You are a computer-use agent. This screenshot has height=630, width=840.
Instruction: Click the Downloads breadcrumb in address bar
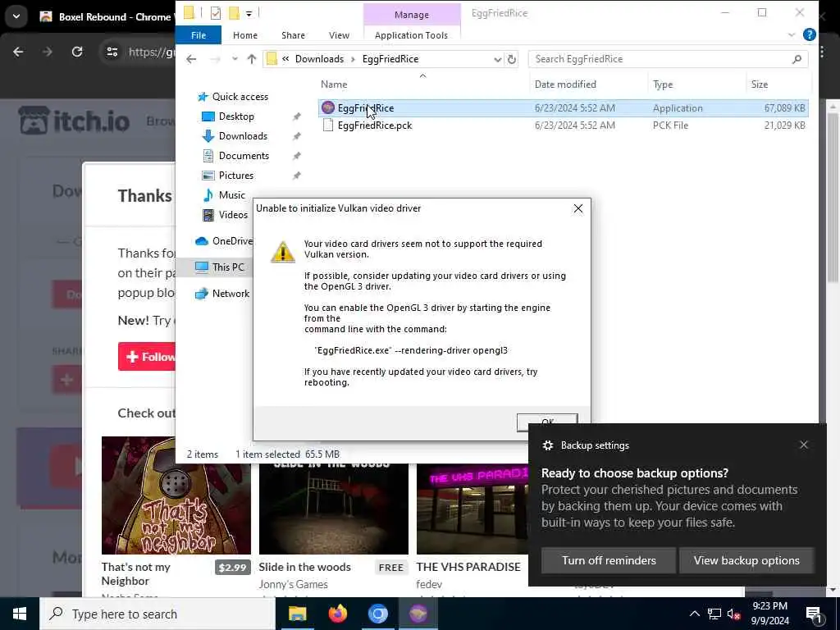click(x=319, y=59)
